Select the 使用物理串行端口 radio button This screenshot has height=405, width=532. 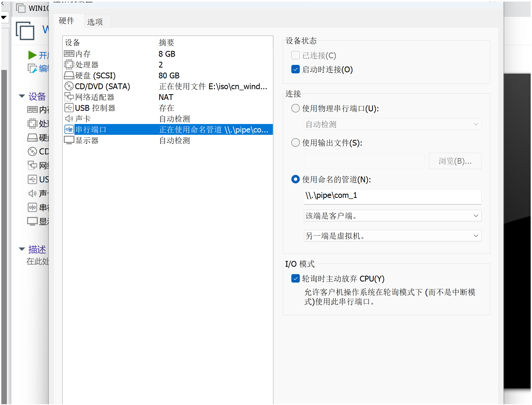(295, 108)
